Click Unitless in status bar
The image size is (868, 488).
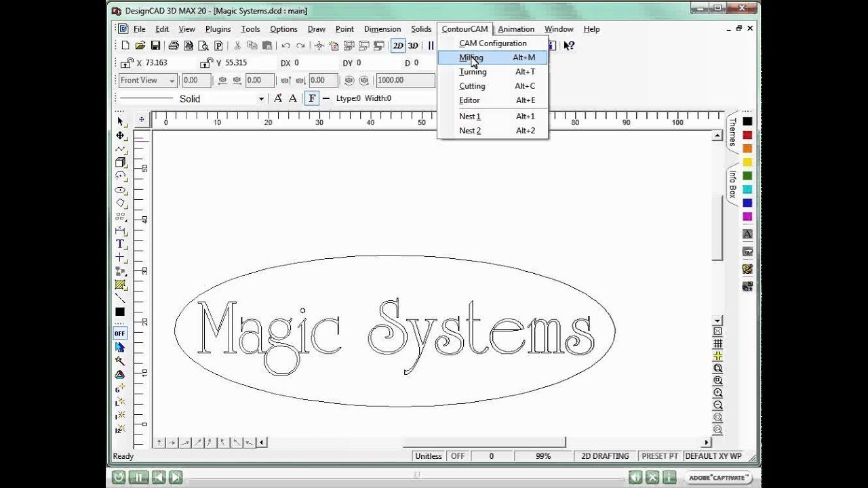[429, 456]
